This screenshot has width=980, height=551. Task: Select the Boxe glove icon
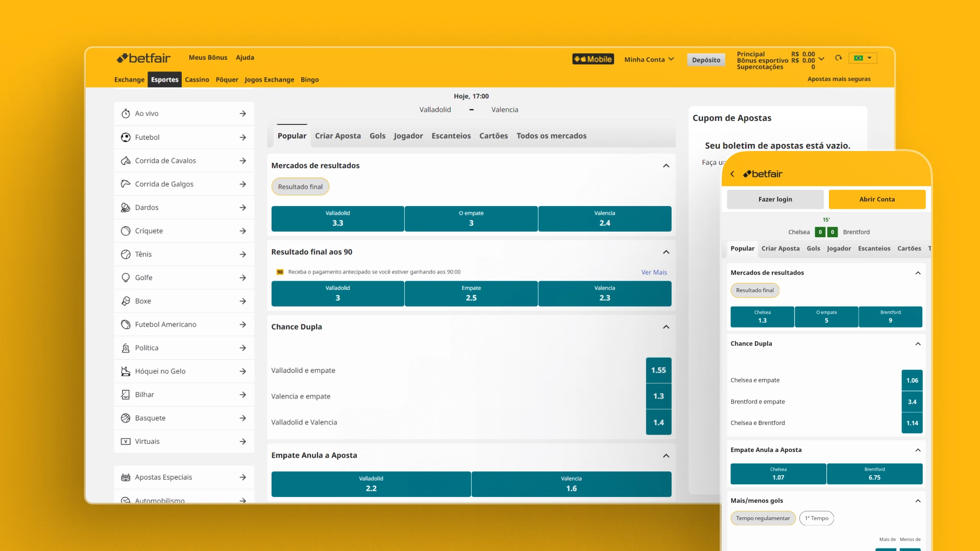pyautogui.click(x=126, y=301)
